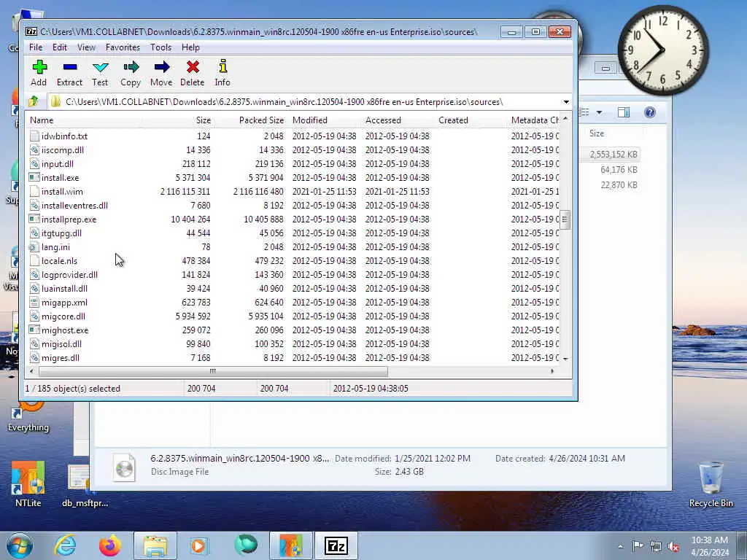The image size is (747, 560).
Task: Click the horizontal scrollbar thumb
Action: tap(213, 371)
